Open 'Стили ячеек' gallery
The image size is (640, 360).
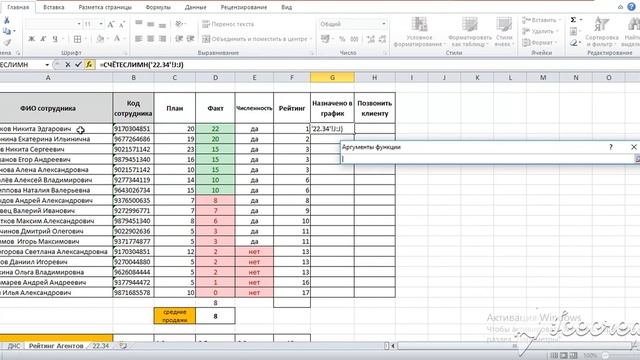tap(504, 32)
